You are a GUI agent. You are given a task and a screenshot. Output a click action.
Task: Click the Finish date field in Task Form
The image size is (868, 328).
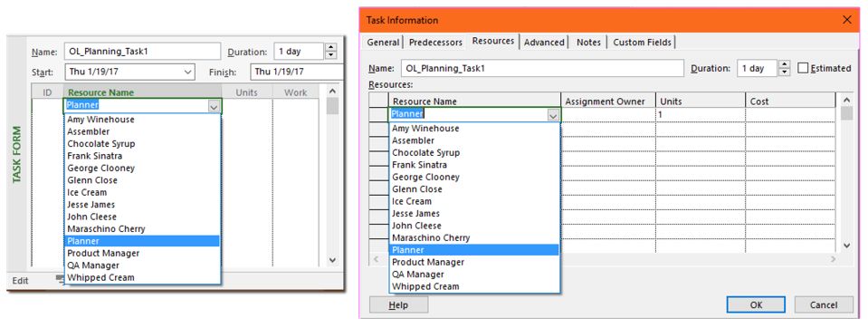(297, 72)
